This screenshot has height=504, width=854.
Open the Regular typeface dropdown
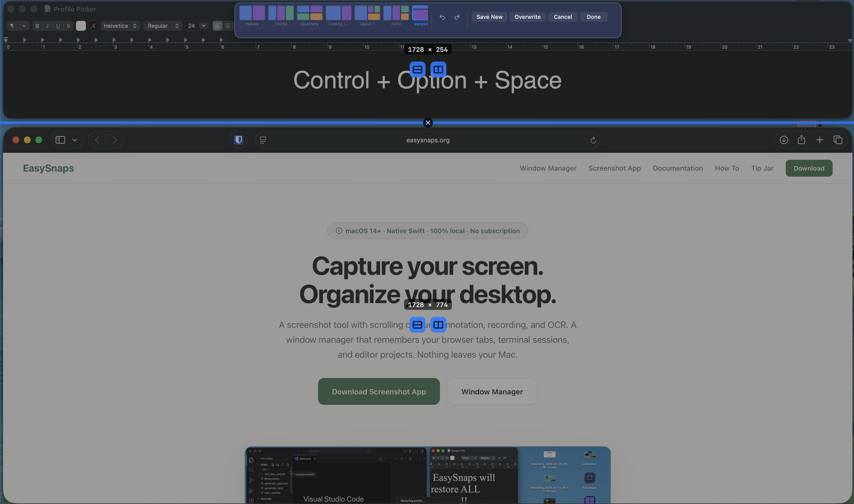coord(163,26)
